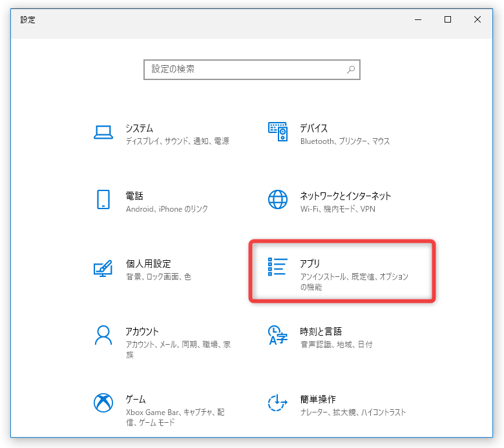This screenshot has height=448, width=504.
Task: Click the Apps (アプリ) list icon
Action: [278, 267]
